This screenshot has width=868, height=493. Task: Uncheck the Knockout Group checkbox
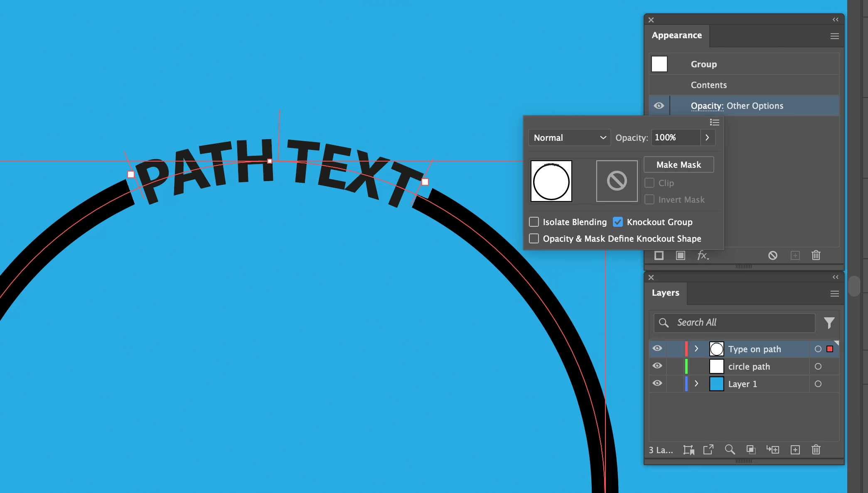(618, 222)
